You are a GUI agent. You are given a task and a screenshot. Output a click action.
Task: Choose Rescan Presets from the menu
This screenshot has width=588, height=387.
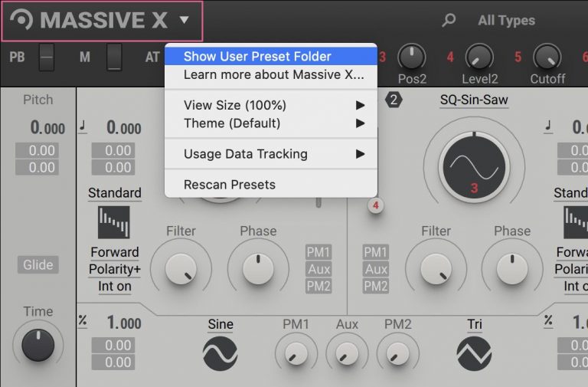pos(230,185)
